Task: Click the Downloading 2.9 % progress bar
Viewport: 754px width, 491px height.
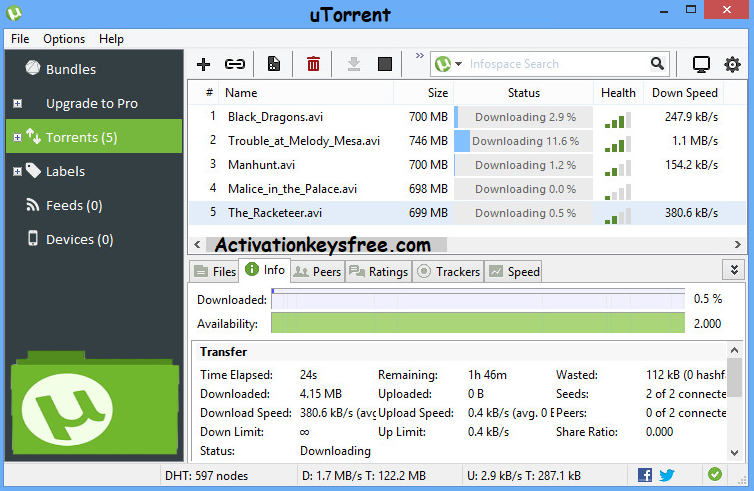Action: pyautogui.click(x=524, y=117)
